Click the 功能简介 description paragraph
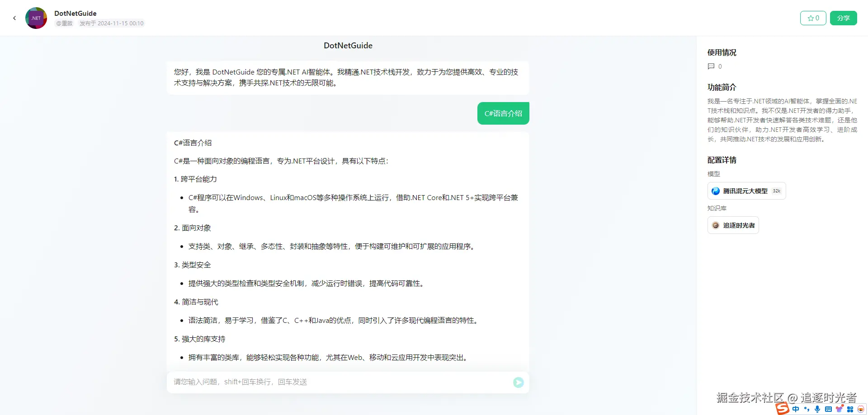Screen dimensions: 868x415 coord(782,120)
